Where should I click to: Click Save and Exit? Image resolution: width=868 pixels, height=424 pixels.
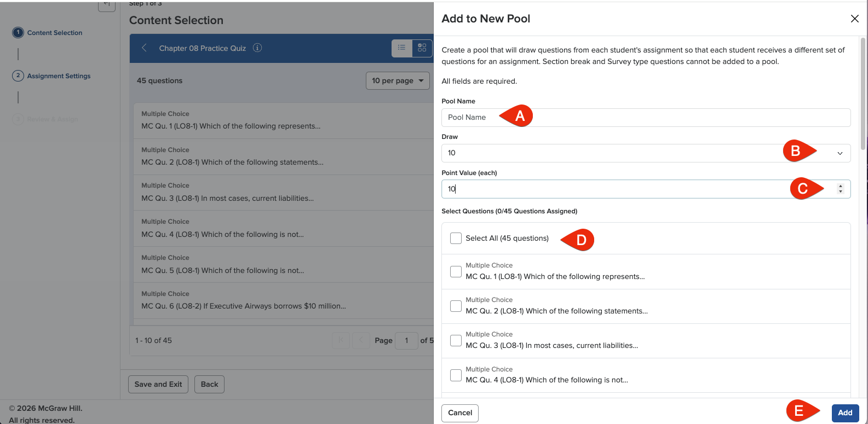(158, 384)
